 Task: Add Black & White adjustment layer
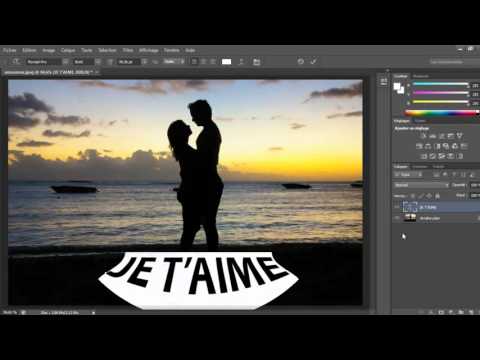pos(437,146)
